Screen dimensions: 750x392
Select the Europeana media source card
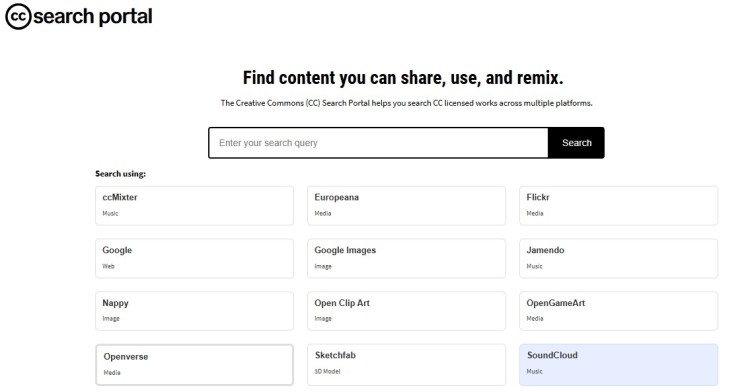tap(406, 206)
